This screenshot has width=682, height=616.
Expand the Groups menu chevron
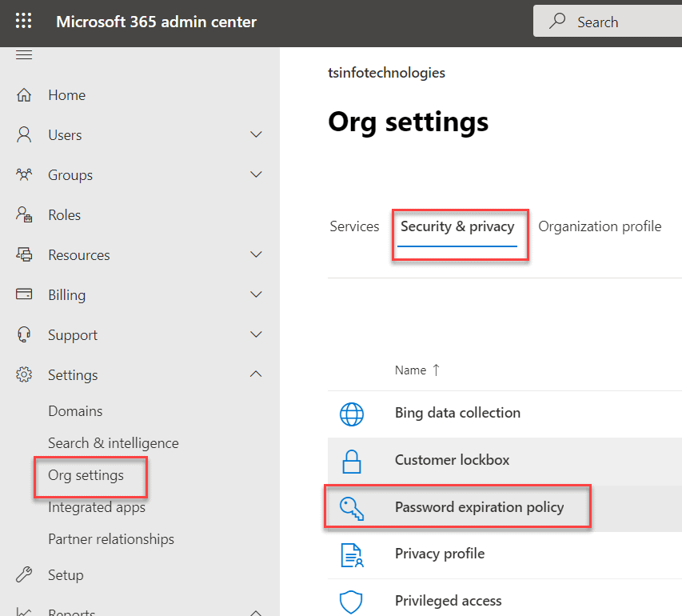click(x=256, y=174)
